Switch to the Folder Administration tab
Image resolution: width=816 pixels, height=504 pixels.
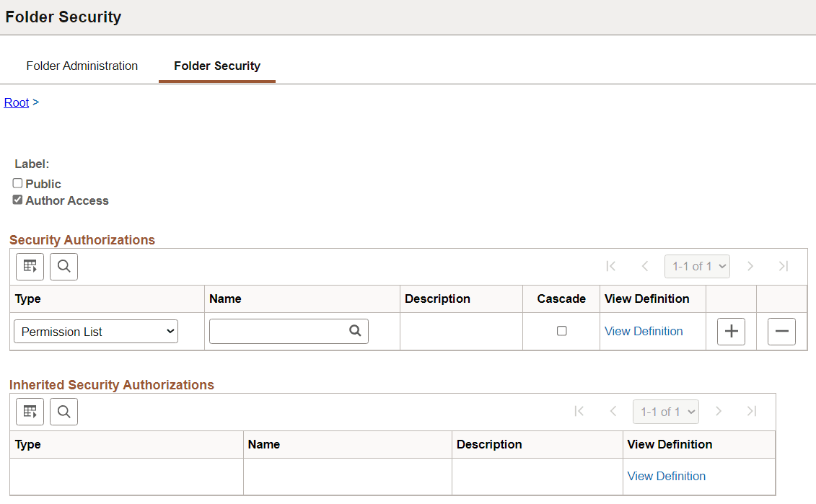(82, 66)
